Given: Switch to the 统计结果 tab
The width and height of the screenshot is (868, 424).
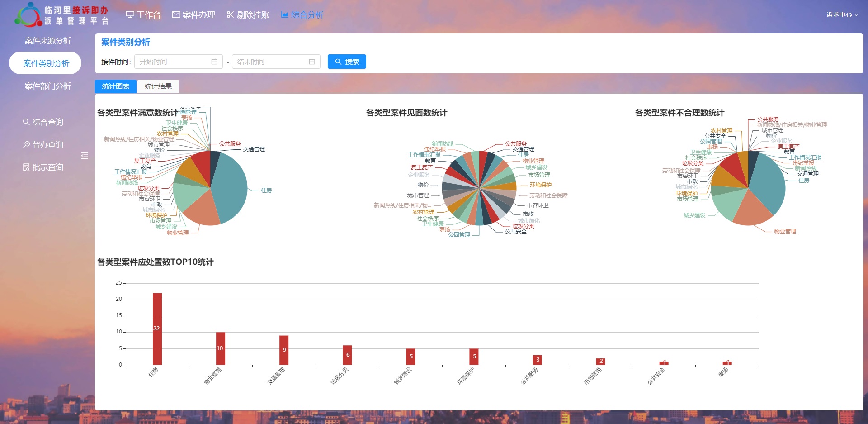Looking at the screenshot, I should [x=158, y=86].
